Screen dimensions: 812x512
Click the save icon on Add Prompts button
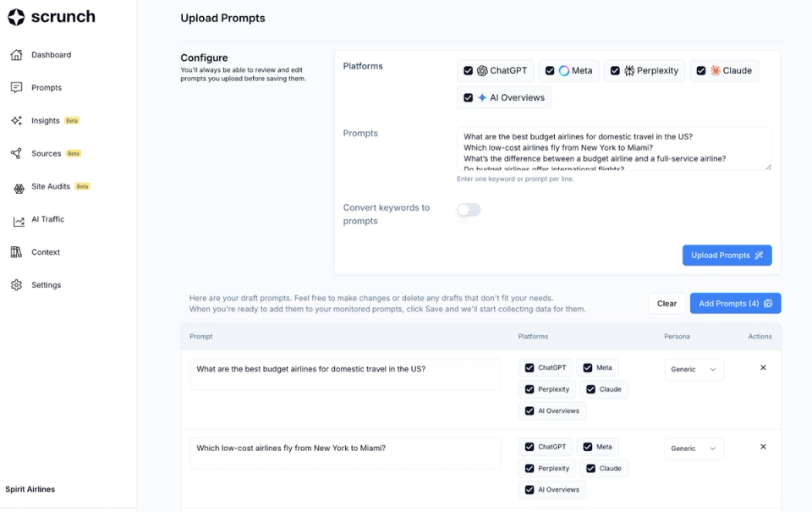click(x=768, y=303)
